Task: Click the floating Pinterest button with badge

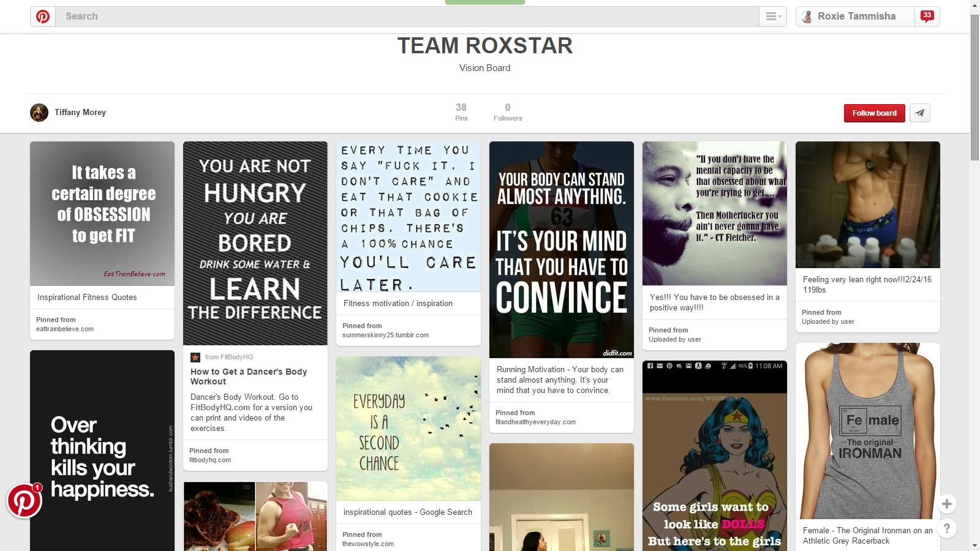Action: tap(24, 501)
